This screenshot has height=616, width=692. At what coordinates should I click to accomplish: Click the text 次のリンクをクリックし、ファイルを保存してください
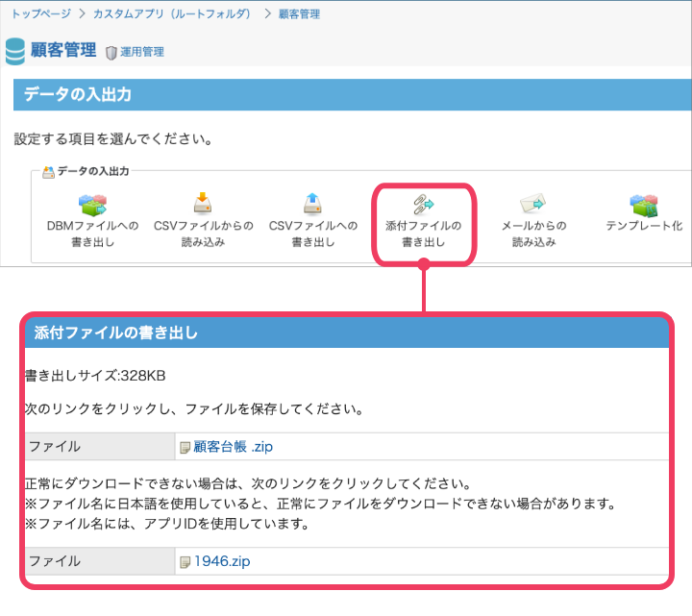tap(194, 409)
